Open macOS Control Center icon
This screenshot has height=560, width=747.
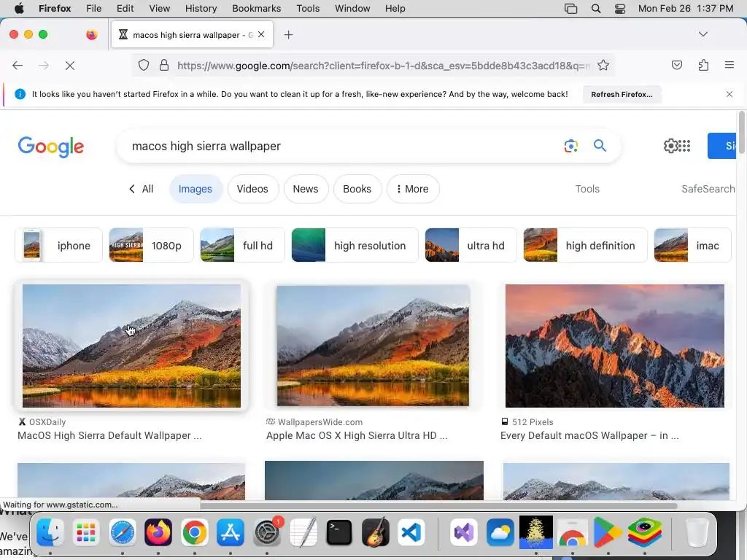coord(620,8)
